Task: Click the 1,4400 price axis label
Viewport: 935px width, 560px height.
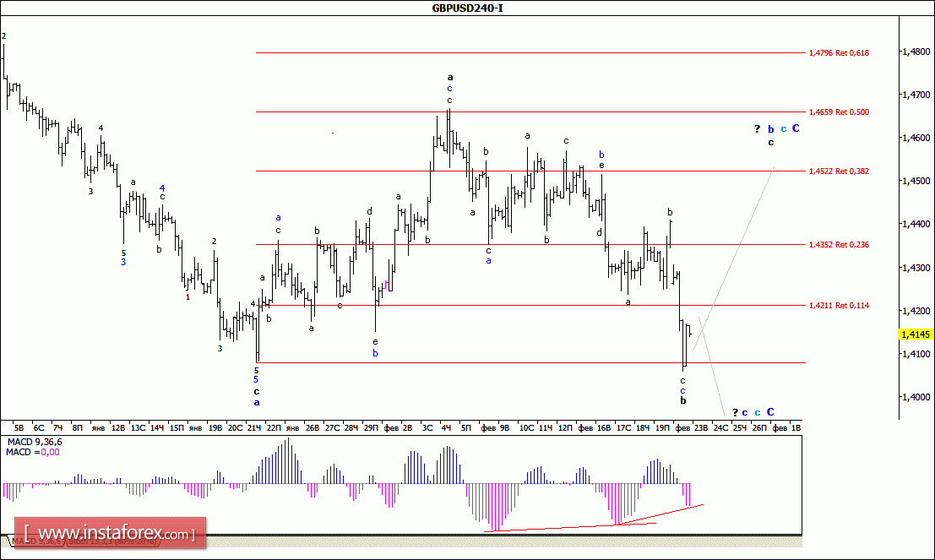Action: pos(916,224)
